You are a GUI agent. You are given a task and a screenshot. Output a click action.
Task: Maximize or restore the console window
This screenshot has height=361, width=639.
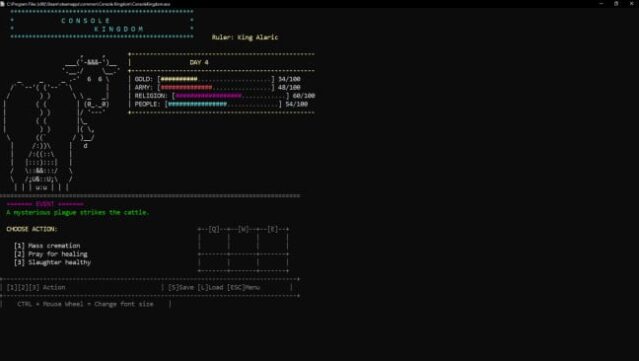point(616,4)
